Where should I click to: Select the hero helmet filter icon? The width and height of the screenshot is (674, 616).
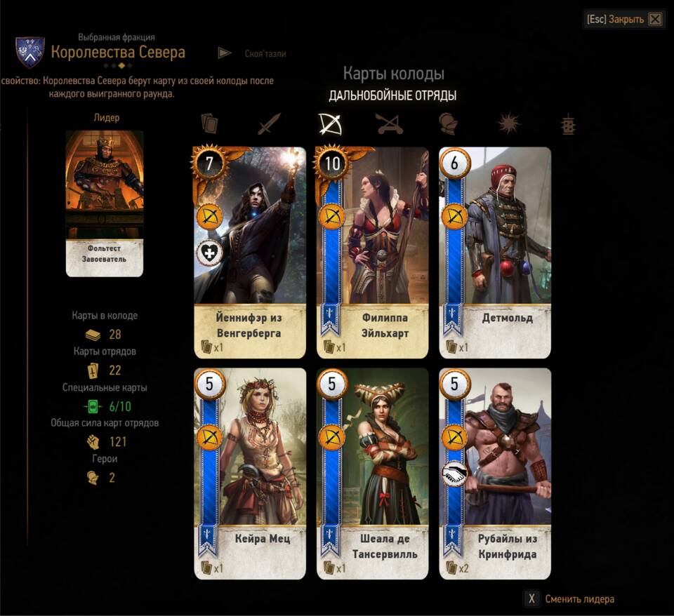tap(449, 124)
